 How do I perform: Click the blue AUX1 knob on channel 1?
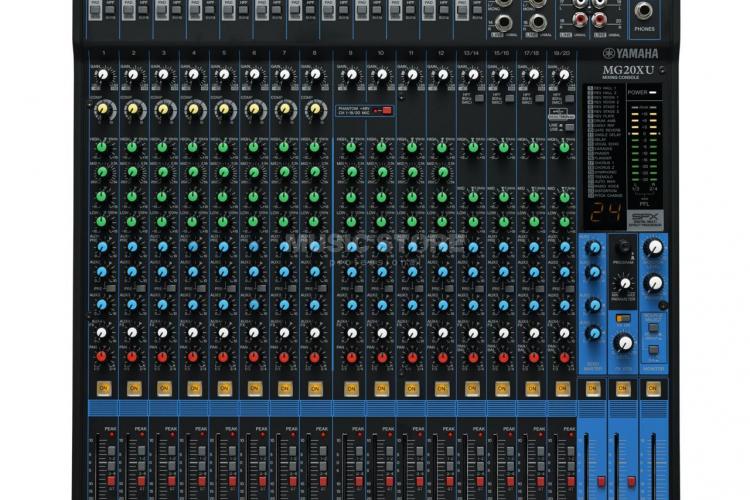tap(102, 247)
